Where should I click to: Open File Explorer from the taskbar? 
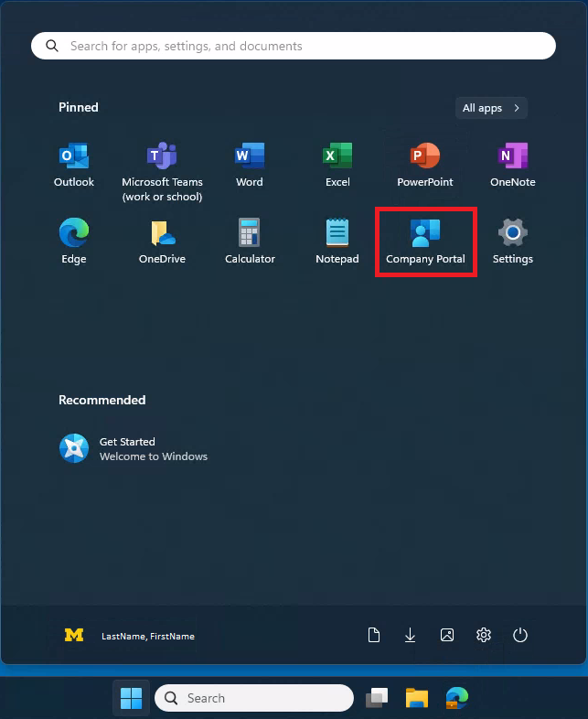click(x=417, y=699)
